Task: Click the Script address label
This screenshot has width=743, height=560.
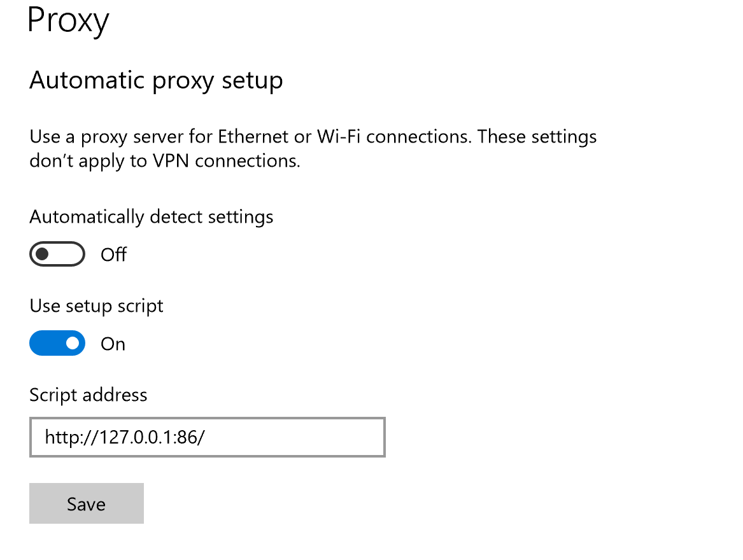Action: (88, 395)
